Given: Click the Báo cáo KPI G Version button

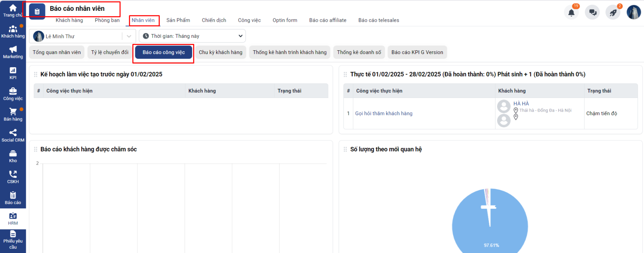Looking at the screenshot, I should click(417, 52).
